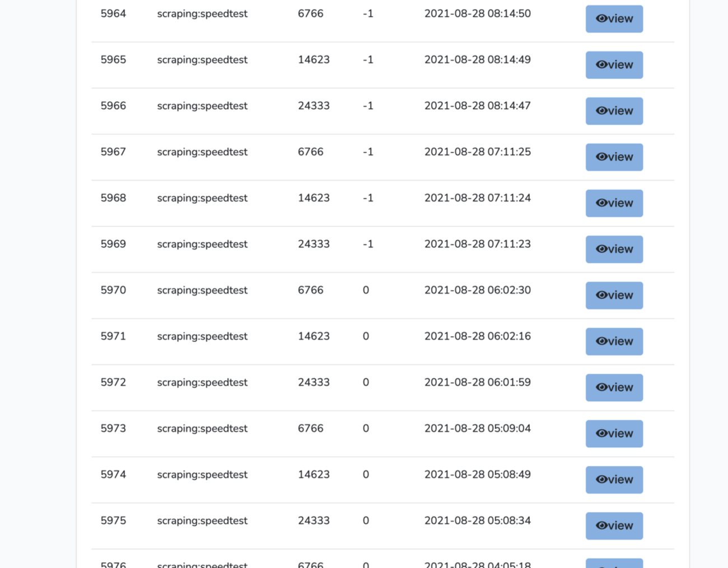728x568 pixels.
Task: Click the eye icon for job 5970
Action: pyautogui.click(x=601, y=295)
